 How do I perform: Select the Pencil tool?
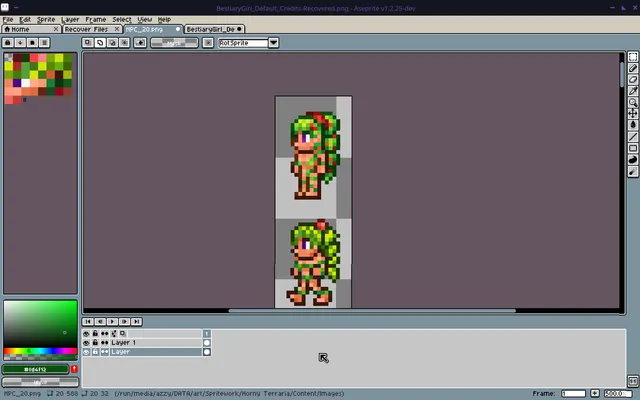point(633,68)
